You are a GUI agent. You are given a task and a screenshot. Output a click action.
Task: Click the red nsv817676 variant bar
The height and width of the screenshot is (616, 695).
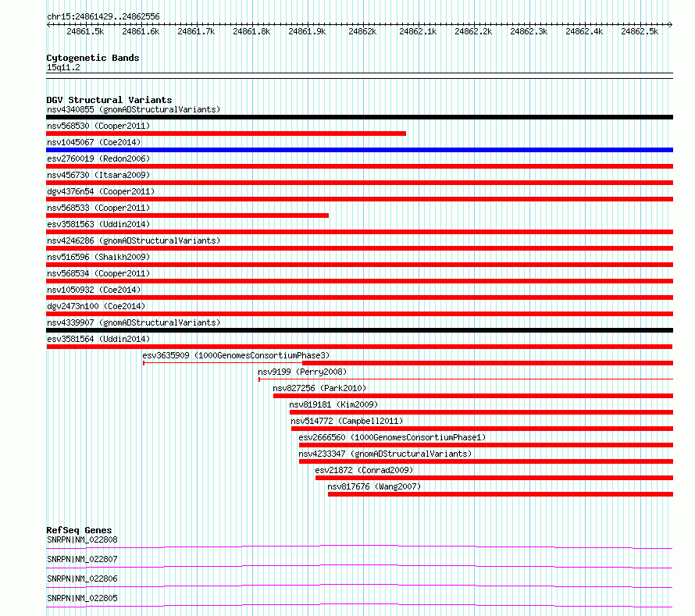(501, 494)
